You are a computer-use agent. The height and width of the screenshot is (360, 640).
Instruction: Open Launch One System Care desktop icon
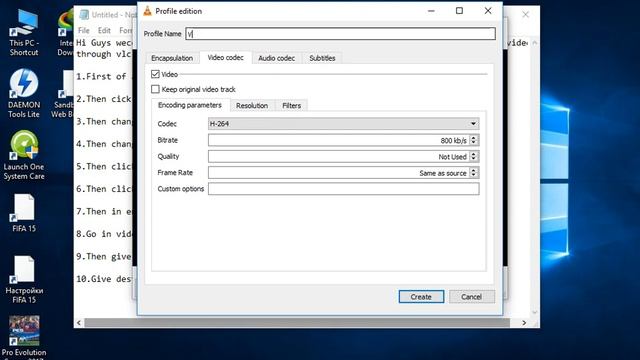point(24,155)
